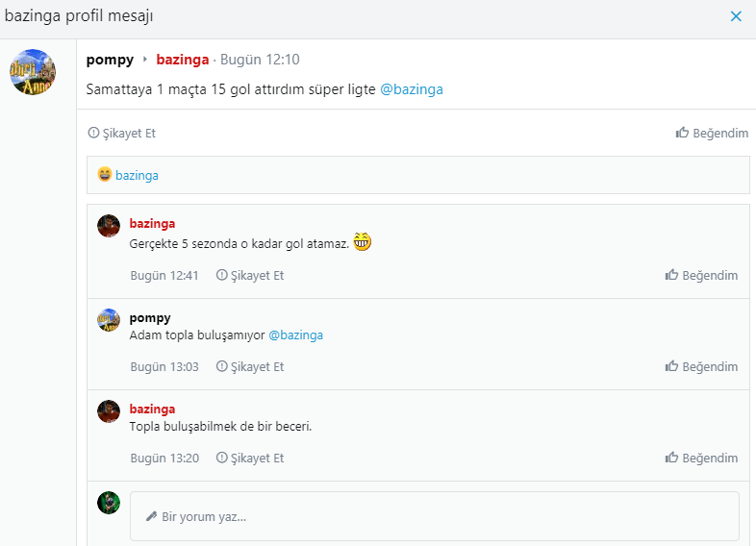Like pompy's 13:03 comment
Image resolution: width=756 pixels, height=546 pixels.
click(702, 367)
